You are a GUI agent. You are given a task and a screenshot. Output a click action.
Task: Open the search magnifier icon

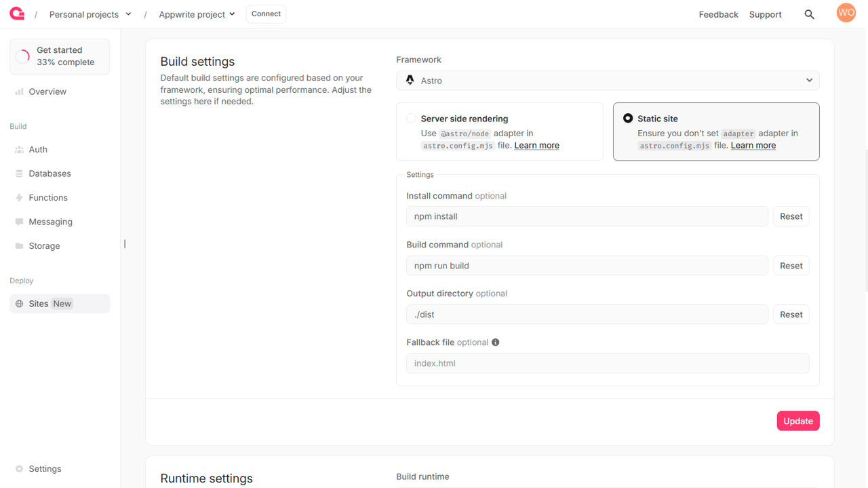tap(809, 14)
